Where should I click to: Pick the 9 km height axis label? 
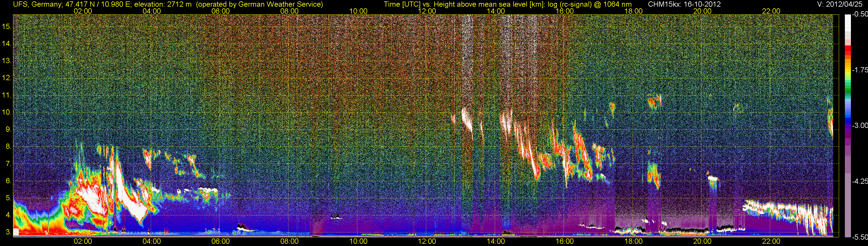8,130
